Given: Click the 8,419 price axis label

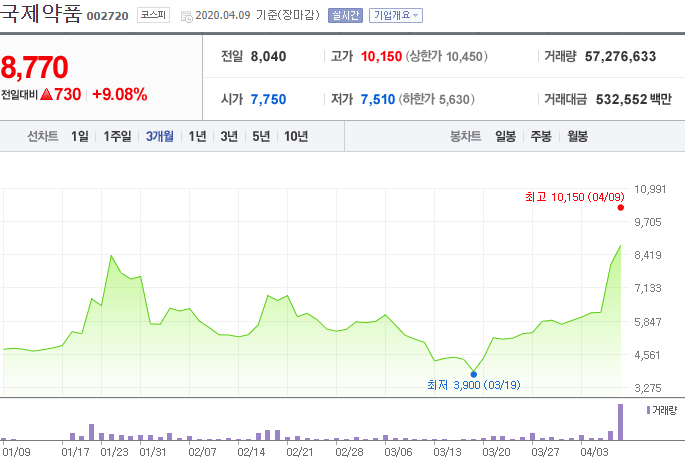Looking at the screenshot, I should [x=648, y=255].
